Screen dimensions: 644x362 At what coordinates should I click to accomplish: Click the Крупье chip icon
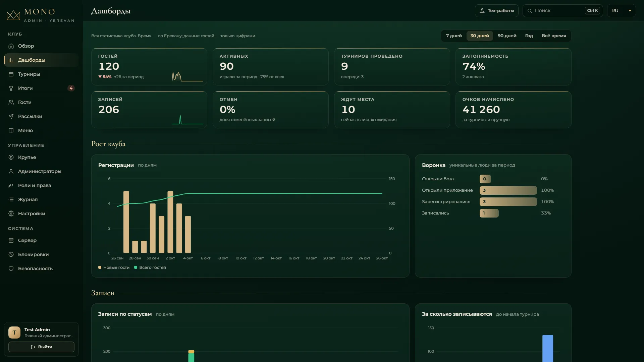pos(11,157)
